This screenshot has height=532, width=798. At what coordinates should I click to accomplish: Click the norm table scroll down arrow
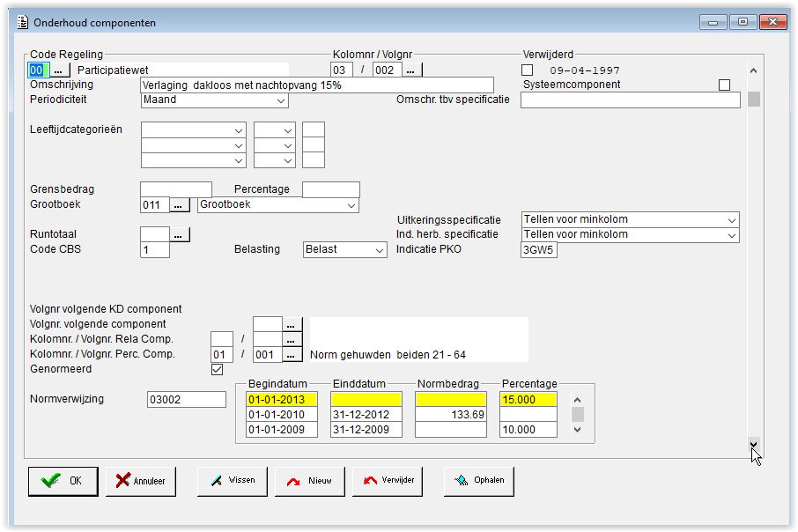(577, 430)
